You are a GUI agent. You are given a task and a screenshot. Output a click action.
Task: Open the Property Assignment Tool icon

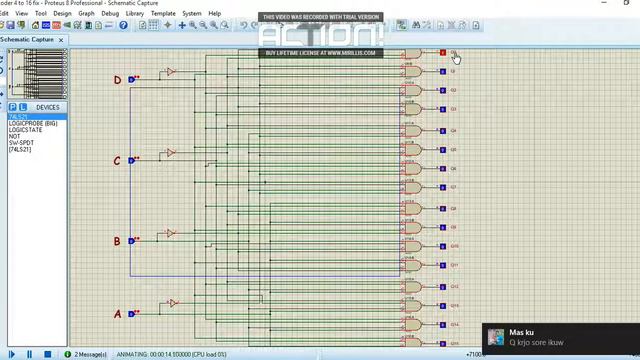[x=427, y=25]
